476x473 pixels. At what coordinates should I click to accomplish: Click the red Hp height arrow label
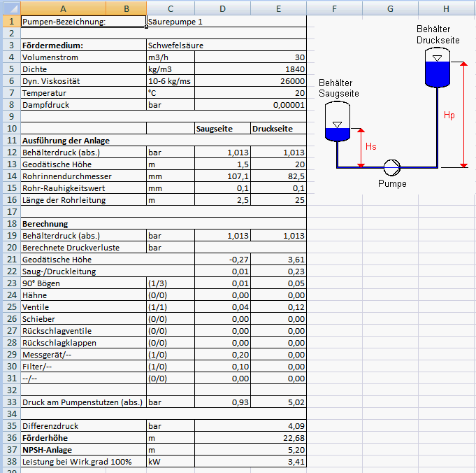[449, 115]
